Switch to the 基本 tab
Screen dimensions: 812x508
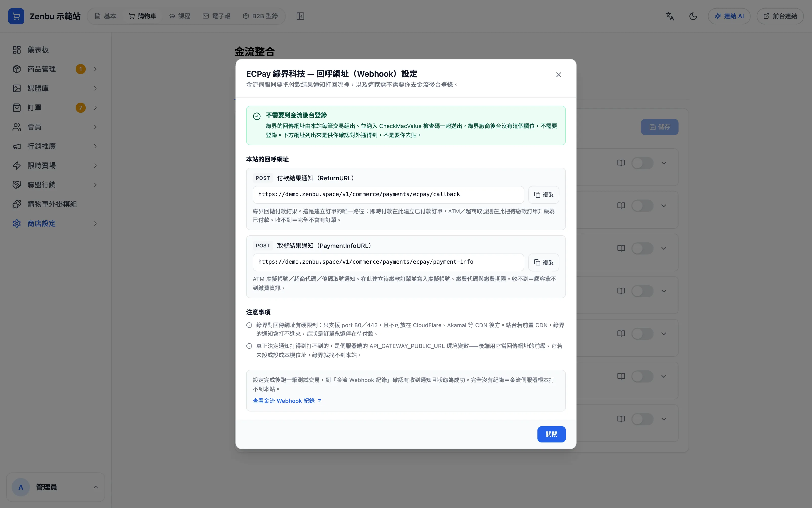[105, 16]
